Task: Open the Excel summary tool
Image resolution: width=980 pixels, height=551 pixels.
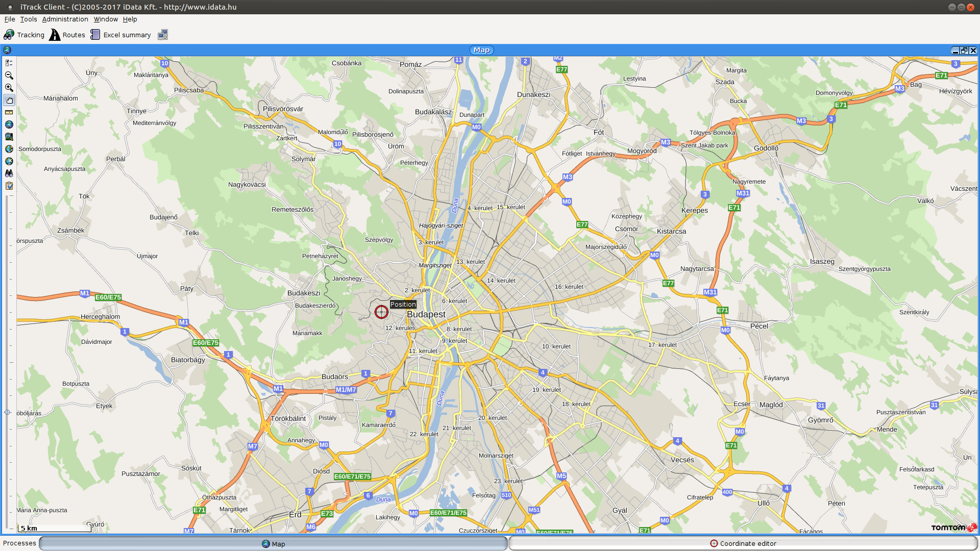Action: point(120,35)
